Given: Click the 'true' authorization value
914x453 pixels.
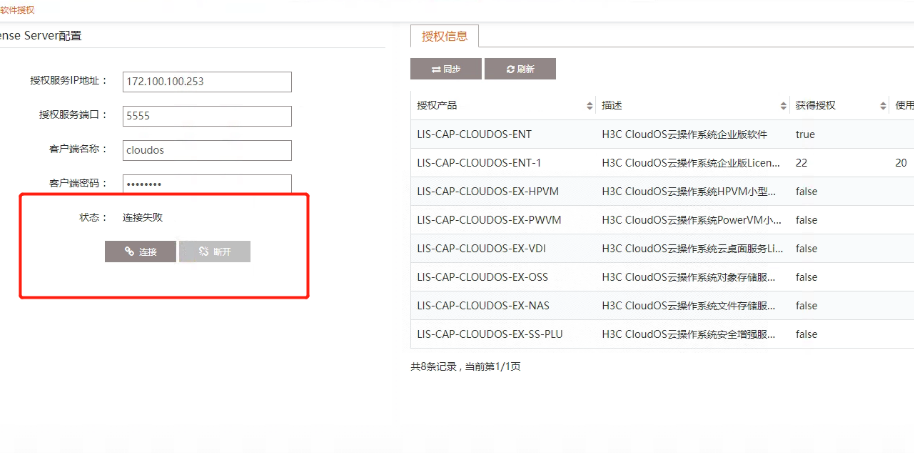Looking at the screenshot, I should tap(805, 134).
